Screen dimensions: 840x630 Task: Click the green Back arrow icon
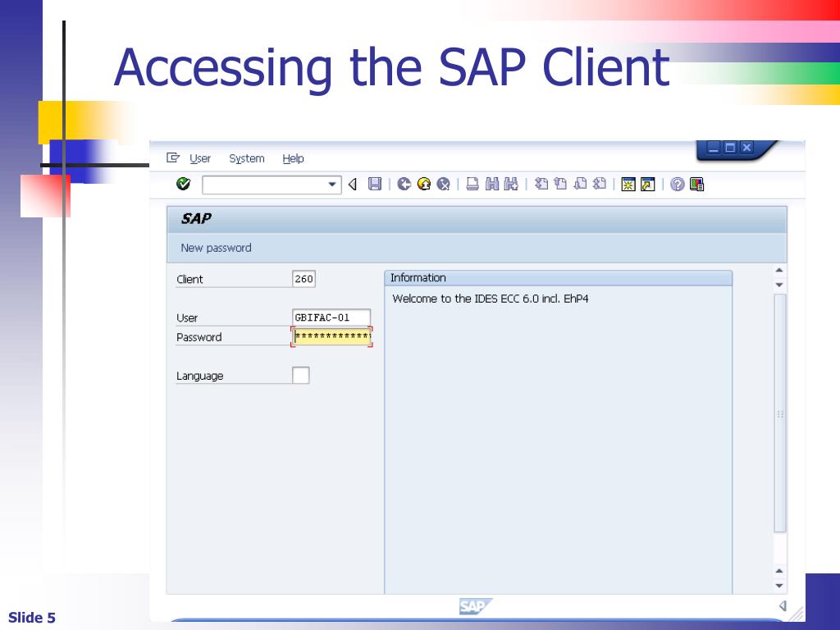click(x=404, y=184)
